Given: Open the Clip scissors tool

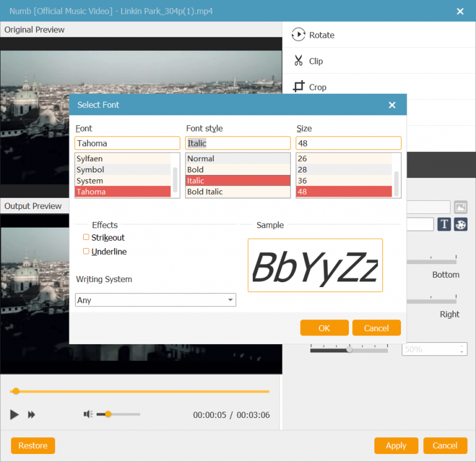Looking at the screenshot, I should pyautogui.click(x=308, y=61).
